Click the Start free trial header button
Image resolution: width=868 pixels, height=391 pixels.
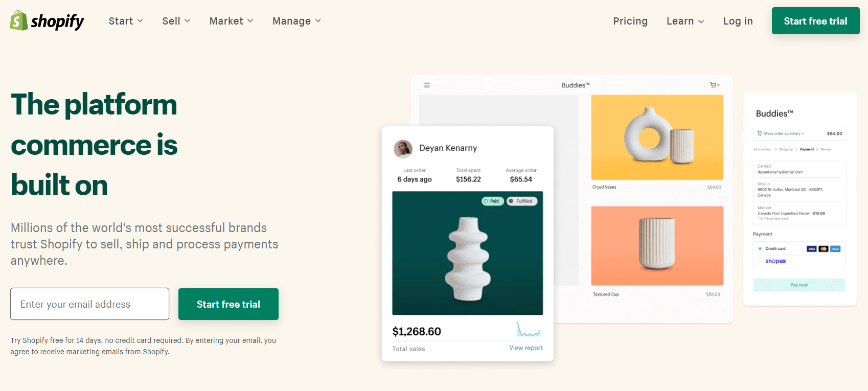click(815, 21)
